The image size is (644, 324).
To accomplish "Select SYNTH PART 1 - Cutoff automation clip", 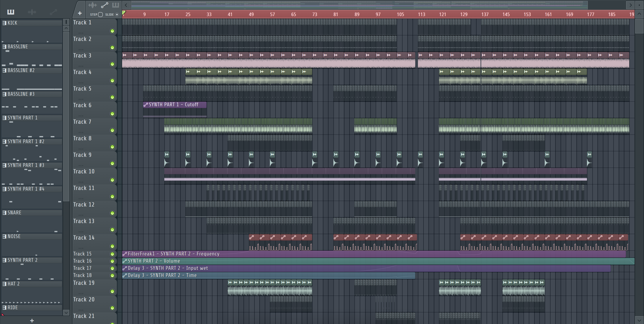I will pyautogui.click(x=175, y=109).
